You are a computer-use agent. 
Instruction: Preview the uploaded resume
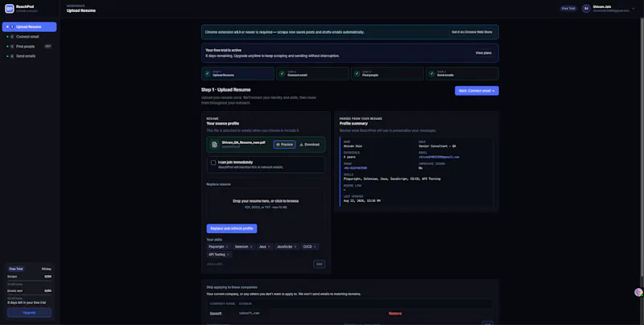284,145
